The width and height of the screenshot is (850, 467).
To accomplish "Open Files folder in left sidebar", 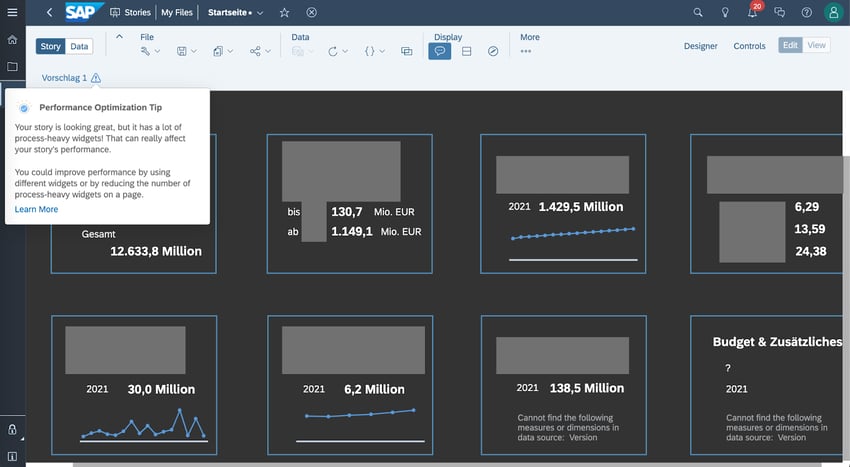I will click(12, 66).
